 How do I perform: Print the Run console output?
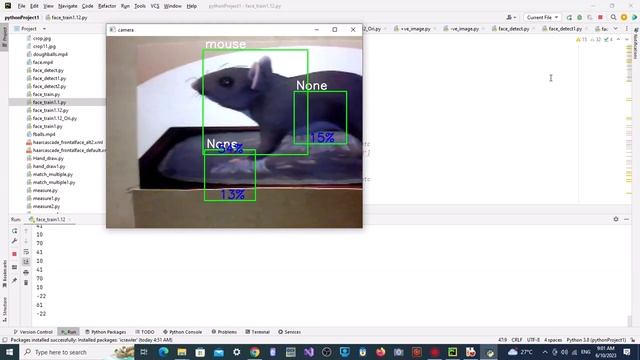click(x=26, y=272)
